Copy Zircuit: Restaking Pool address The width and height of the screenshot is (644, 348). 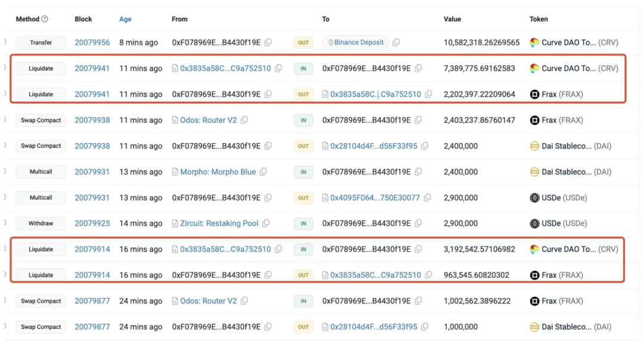pos(266,223)
